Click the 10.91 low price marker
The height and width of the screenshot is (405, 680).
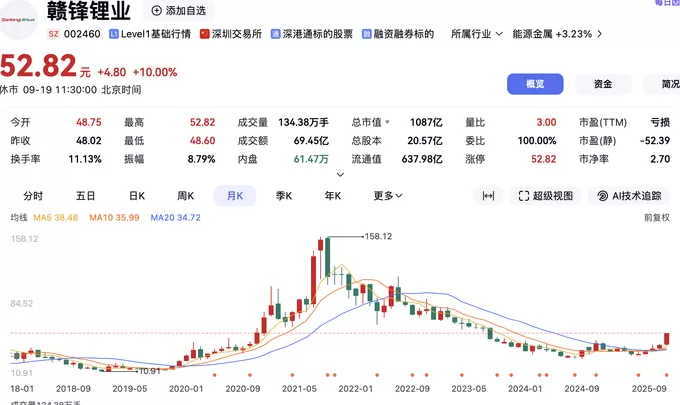tap(150, 371)
